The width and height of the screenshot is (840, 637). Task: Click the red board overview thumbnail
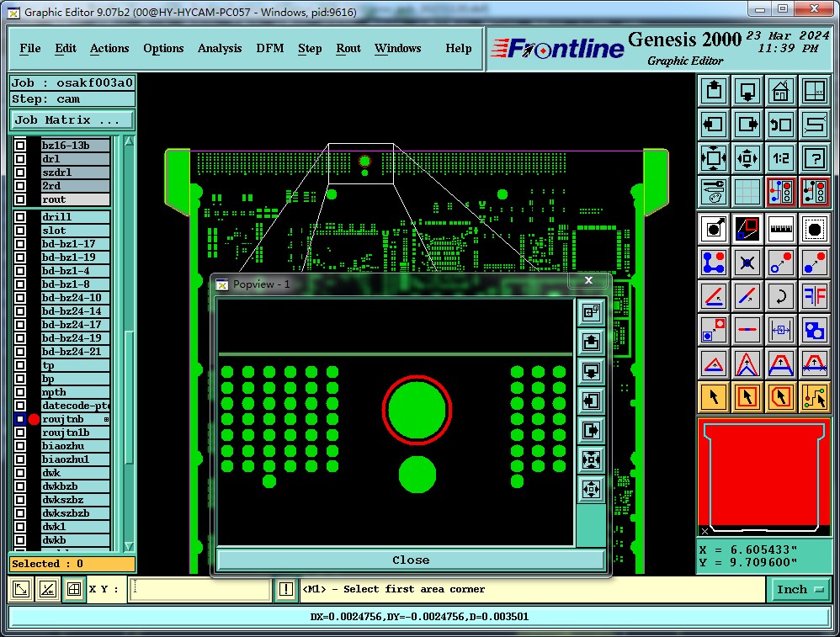click(x=764, y=477)
